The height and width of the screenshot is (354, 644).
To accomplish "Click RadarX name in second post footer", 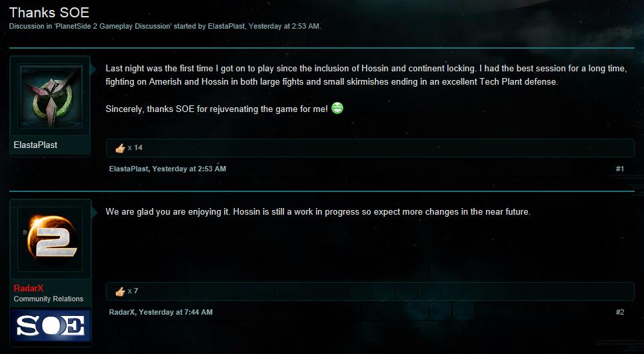I will point(122,312).
